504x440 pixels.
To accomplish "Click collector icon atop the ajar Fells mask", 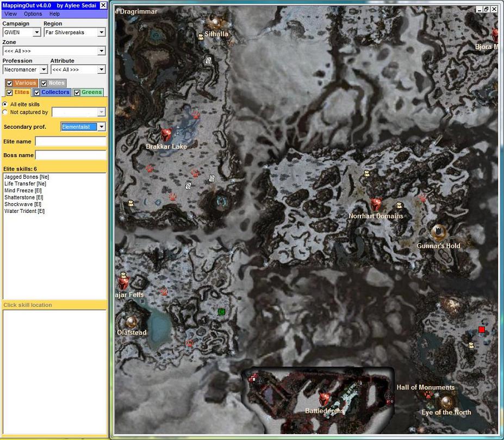I will (123, 275).
